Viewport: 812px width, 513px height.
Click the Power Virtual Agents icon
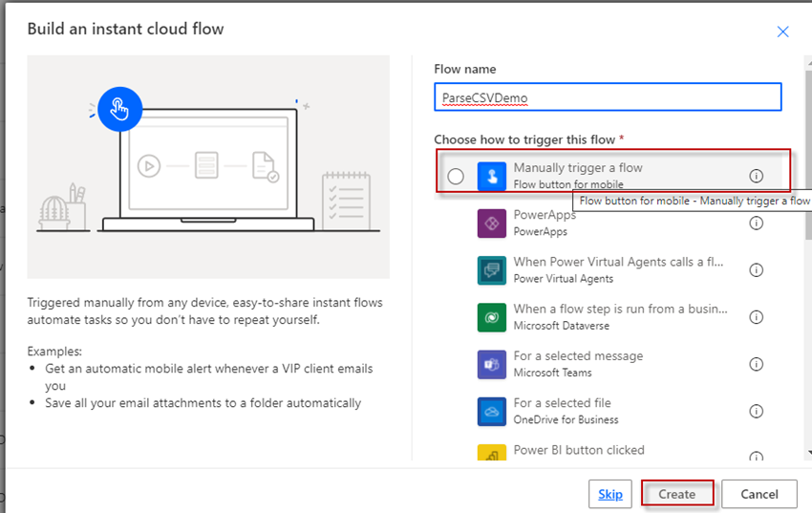click(491, 270)
